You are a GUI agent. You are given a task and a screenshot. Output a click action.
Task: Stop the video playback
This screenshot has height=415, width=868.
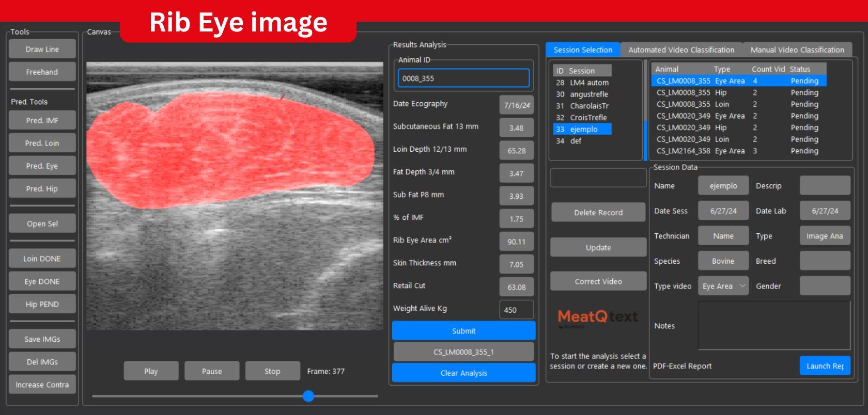coord(272,371)
